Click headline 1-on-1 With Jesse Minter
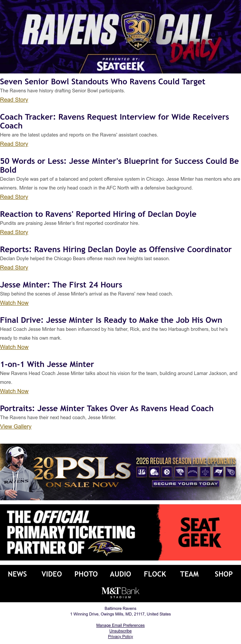Viewport: 241px width, 644px height. (x=47, y=364)
